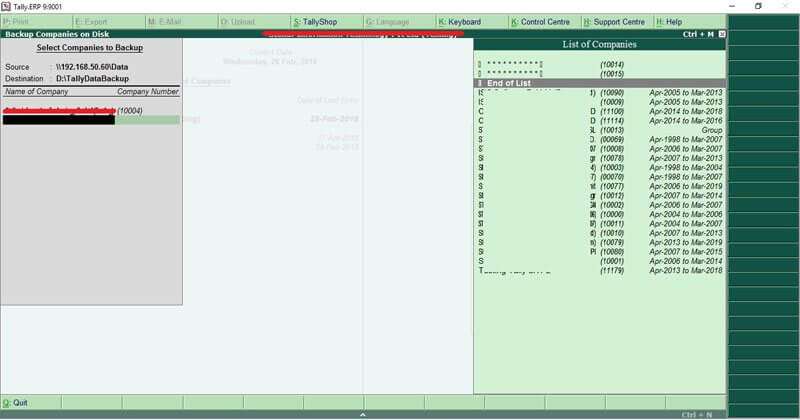The image size is (800, 420).
Task: Select the company with number (10090)
Action: click(599, 93)
